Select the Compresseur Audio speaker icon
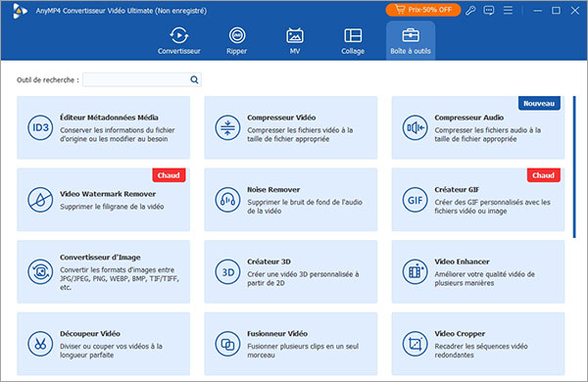588x382 pixels. point(415,128)
